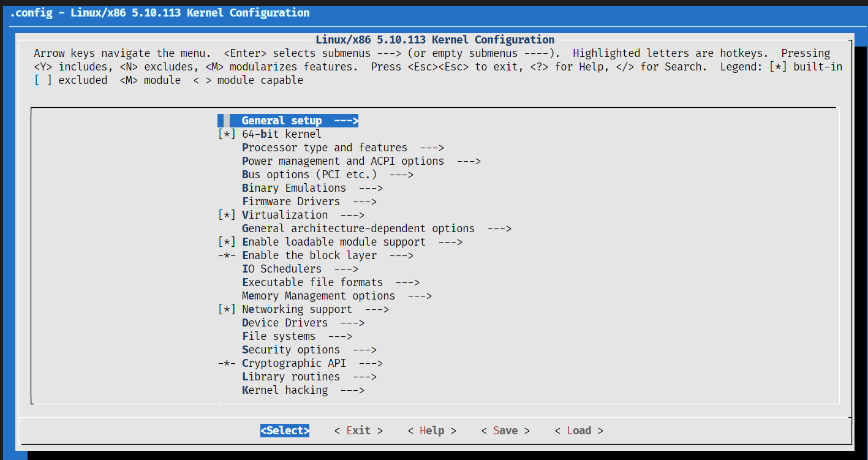Open General architecture-dependent options
Image resolution: width=868 pixels, height=460 pixels.
pyautogui.click(x=358, y=228)
